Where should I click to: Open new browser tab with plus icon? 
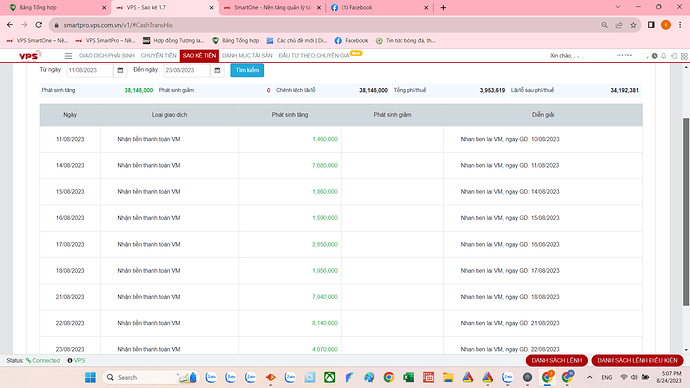tap(443, 7)
